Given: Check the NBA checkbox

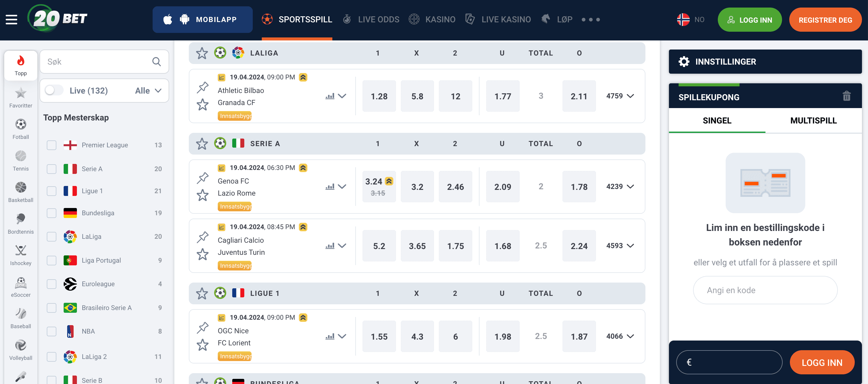Looking at the screenshot, I should pos(52,331).
